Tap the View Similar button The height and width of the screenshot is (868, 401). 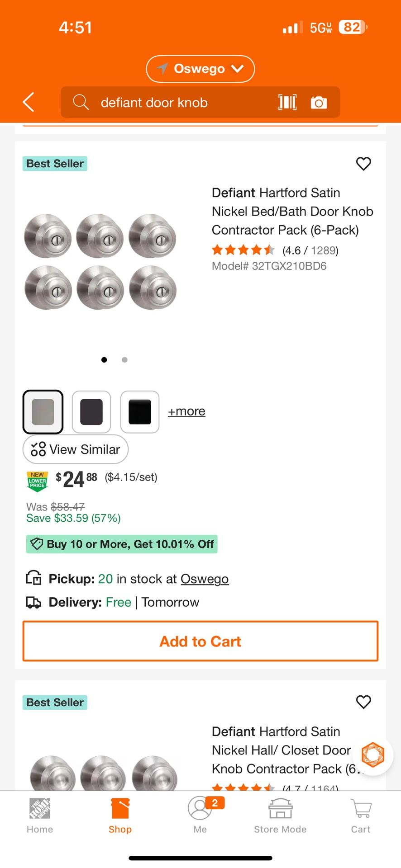tap(76, 449)
